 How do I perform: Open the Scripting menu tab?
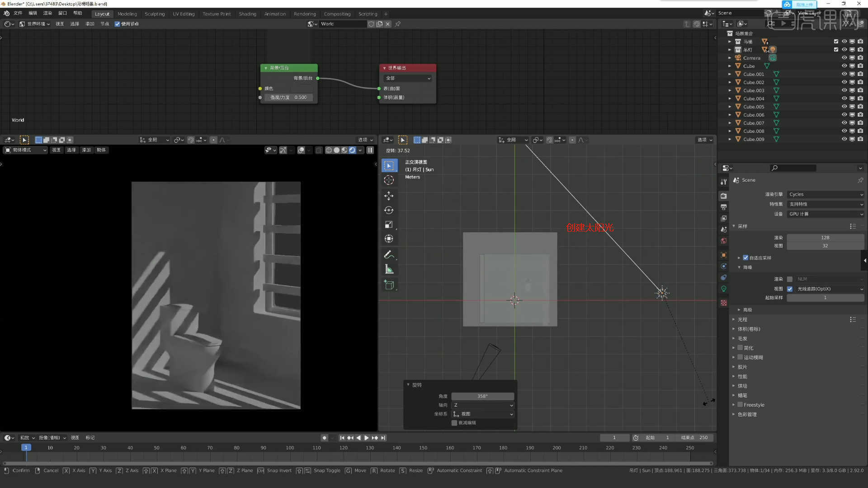tap(368, 13)
